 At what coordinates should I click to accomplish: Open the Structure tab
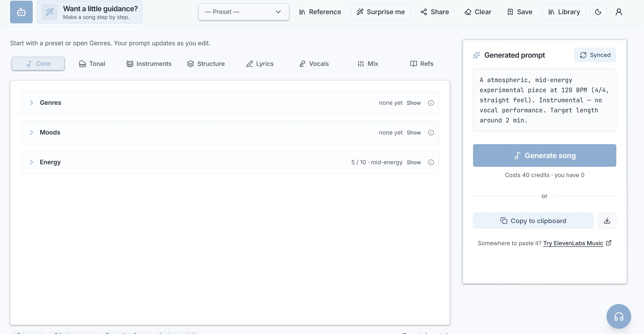(x=206, y=64)
